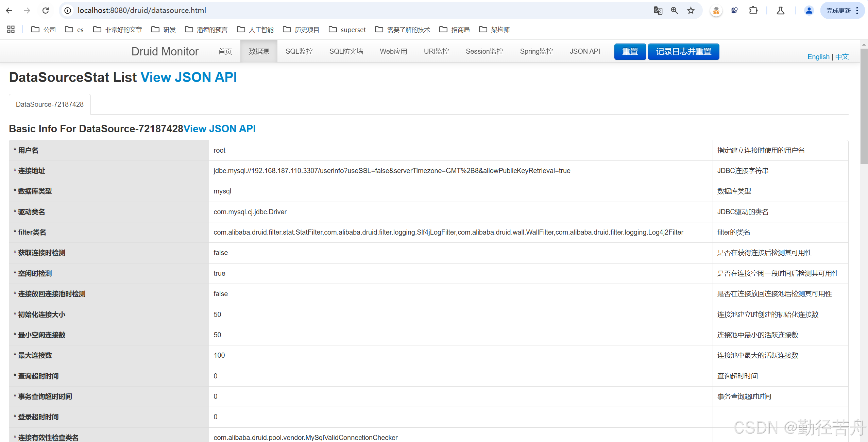The width and height of the screenshot is (868, 442).
Task: Open the apps grid icon in bookmarks bar
Action: point(11,30)
